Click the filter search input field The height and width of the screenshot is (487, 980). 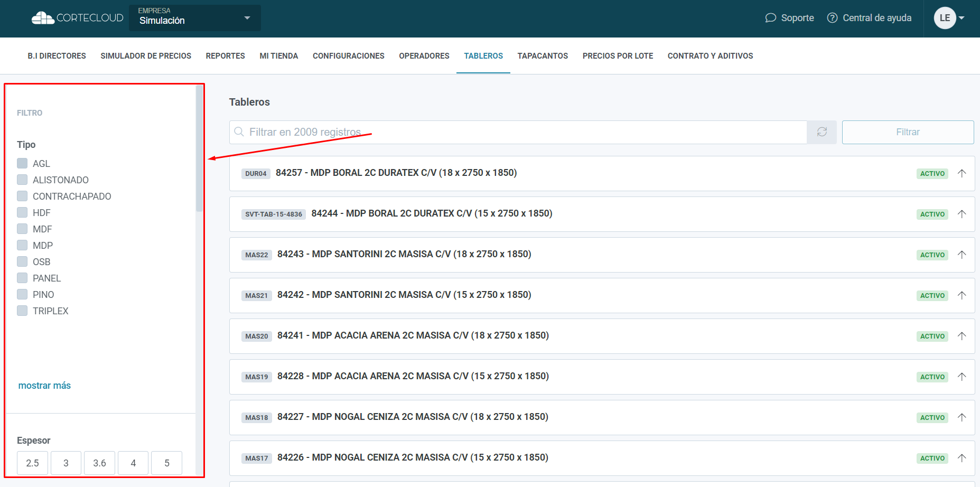click(x=518, y=132)
